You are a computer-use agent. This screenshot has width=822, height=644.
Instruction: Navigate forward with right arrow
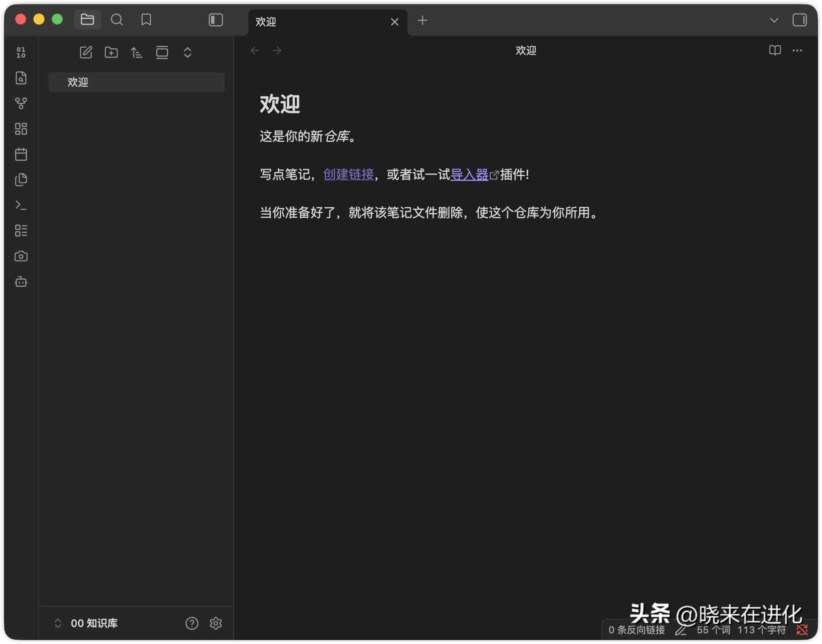pyautogui.click(x=277, y=50)
